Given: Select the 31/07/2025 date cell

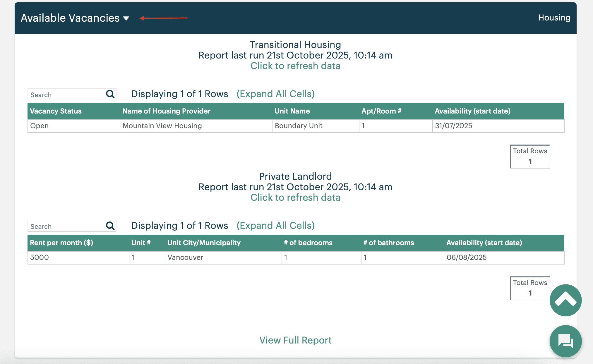Looking at the screenshot, I should (x=498, y=126).
